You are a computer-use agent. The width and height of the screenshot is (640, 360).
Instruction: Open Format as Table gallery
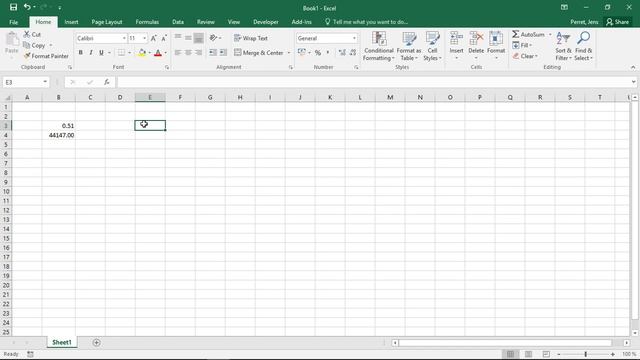click(409, 46)
